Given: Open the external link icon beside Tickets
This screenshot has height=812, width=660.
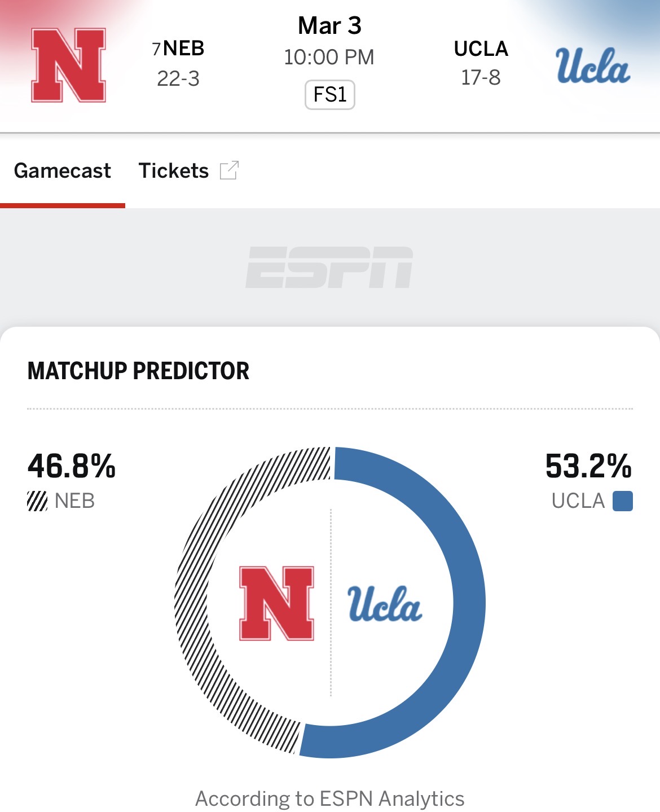Looking at the screenshot, I should click(229, 170).
